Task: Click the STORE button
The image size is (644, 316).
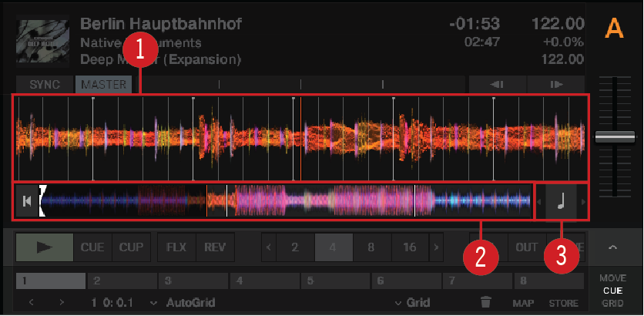Action: 563,303
